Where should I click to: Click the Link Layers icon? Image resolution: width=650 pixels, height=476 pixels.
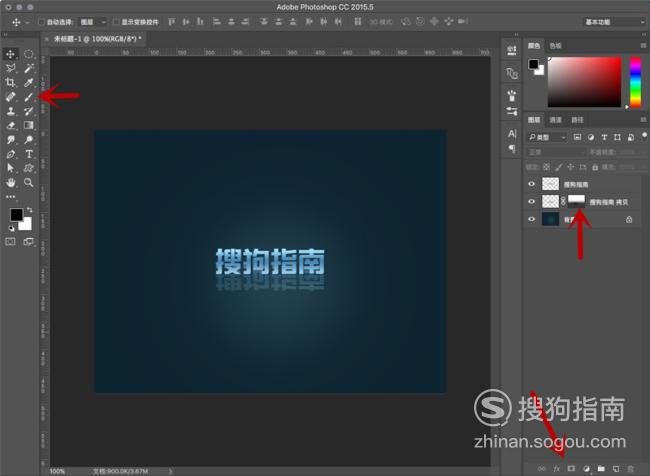542,469
